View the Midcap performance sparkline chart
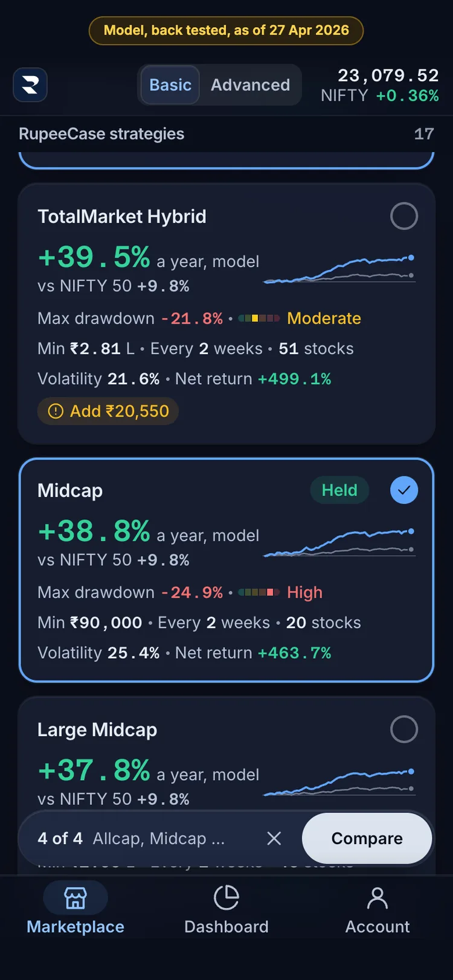453x980 pixels. 339,543
